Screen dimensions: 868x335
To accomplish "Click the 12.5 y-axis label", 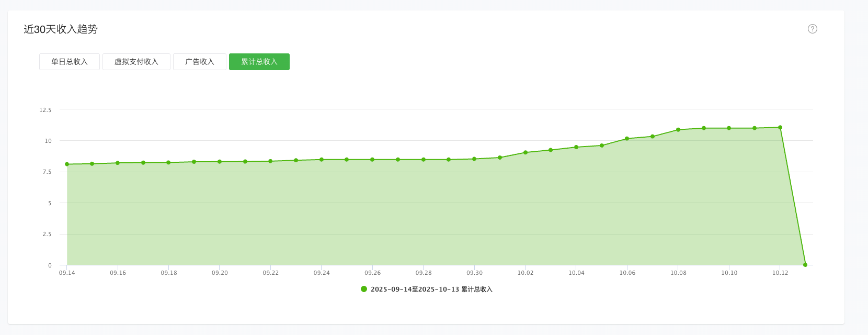I will coord(45,110).
